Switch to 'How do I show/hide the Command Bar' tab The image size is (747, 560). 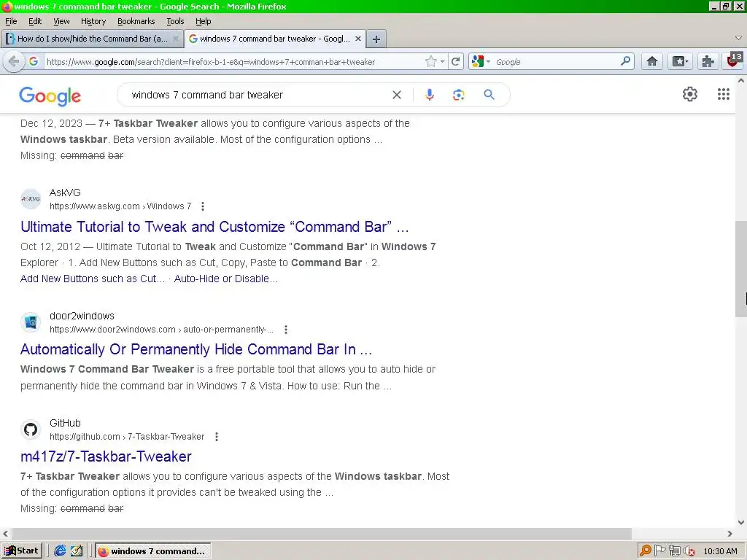coord(92,39)
